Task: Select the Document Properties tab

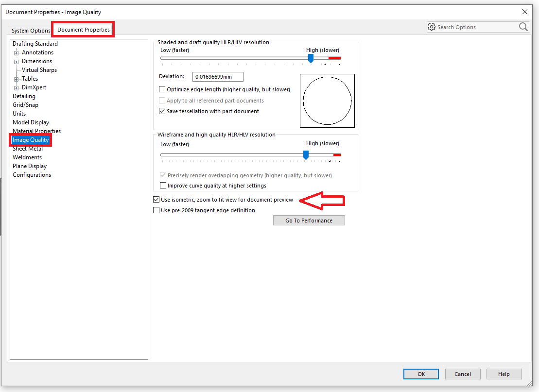Action: pyautogui.click(x=83, y=29)
